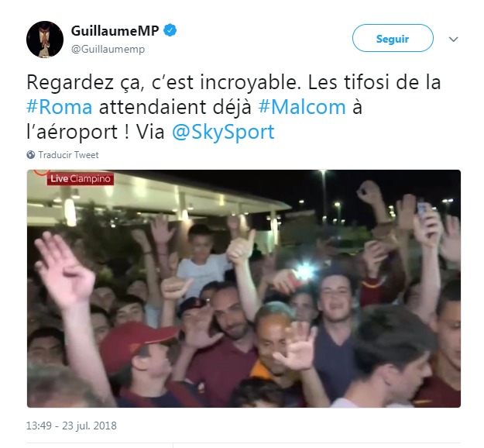Click the word incroyable in the tweet
Viewport: 484px width, 448px height.
pyautogui.click(x=250, y=82)
